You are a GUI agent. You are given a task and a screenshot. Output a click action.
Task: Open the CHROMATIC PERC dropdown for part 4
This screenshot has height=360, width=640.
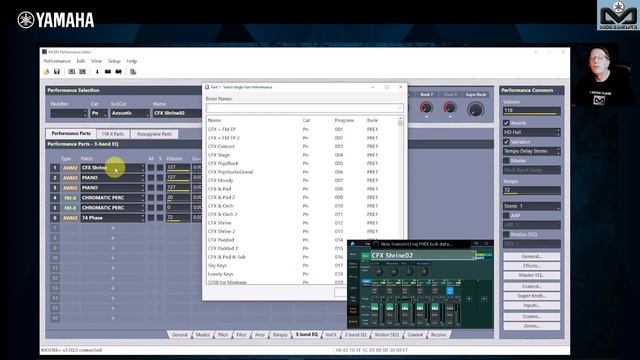click(113, 198)
